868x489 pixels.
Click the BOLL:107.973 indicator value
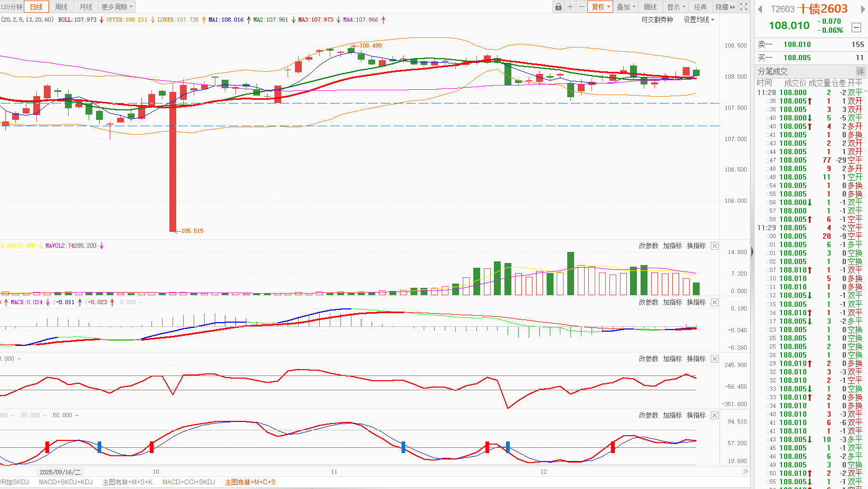coord(78,20)
